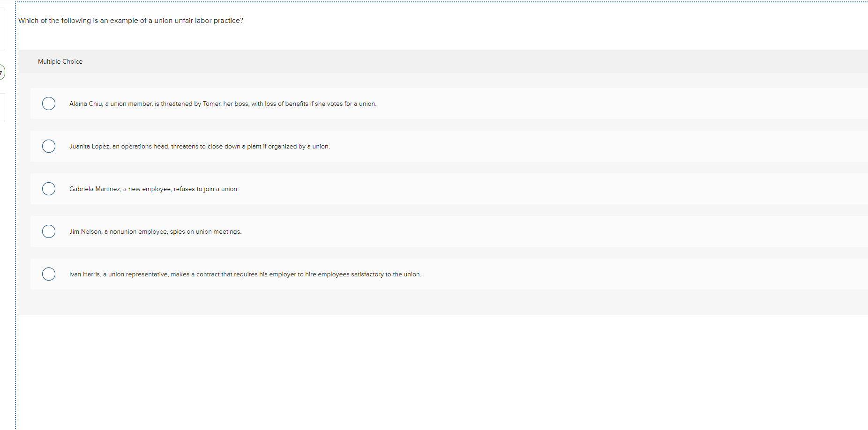Click the answer text about Alaina Chiu
Screen dimensions: 868x430
point(223,104)
